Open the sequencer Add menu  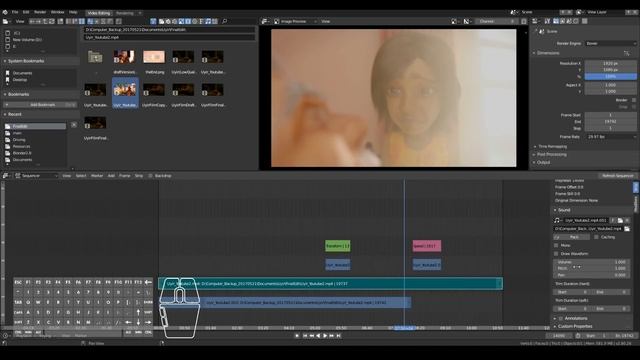pos(111,176)
